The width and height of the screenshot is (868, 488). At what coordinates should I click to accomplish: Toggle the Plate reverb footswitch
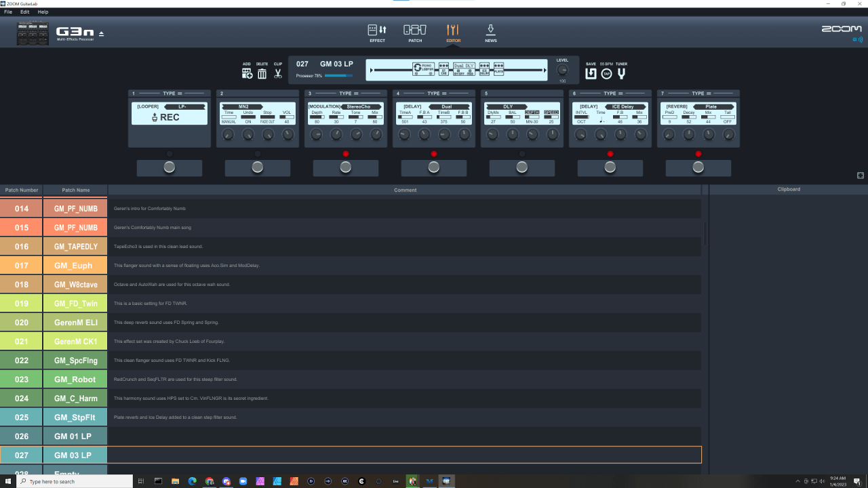coord(698,167)
